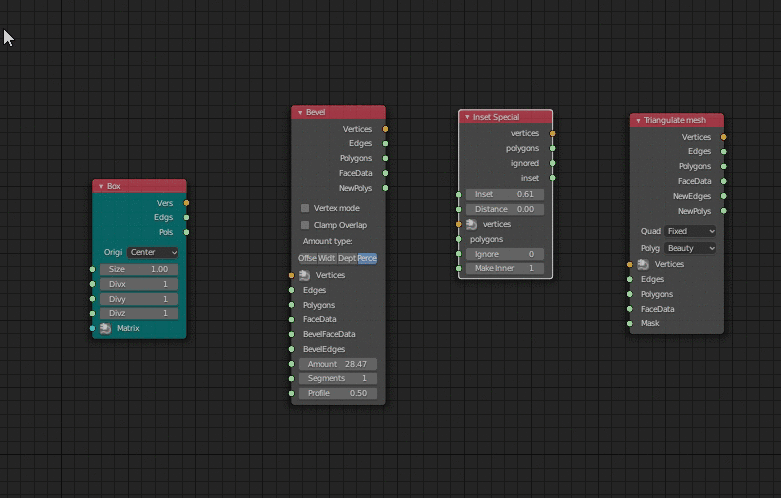Click the Bevel BevelFaceData input socket
This screenshot has width=781, height=498.
click(291, 334)
